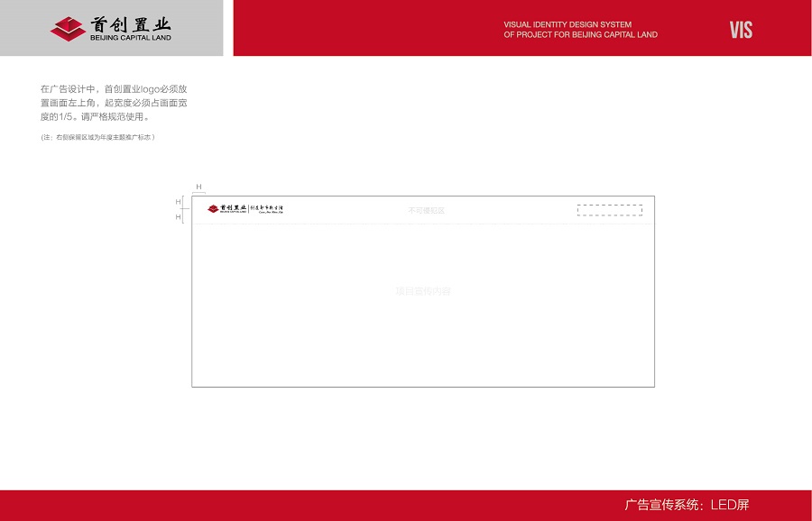Click 'OF PROJECT FOR BEIJING CAPITAL LAND' line
The width and height of the screenshot is (812, 521).
pos(580,34)
